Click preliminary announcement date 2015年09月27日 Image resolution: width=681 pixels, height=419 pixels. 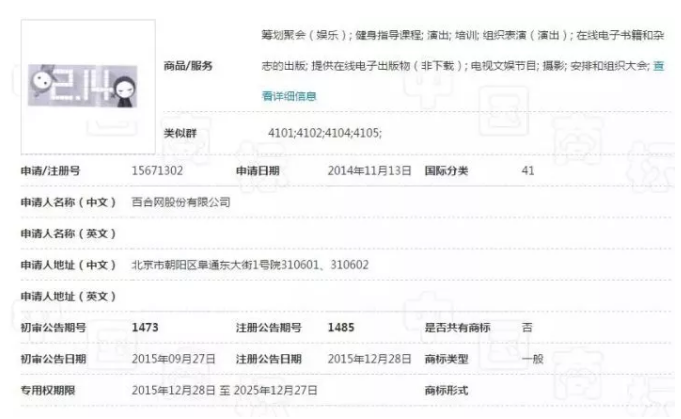coord(173,359)
